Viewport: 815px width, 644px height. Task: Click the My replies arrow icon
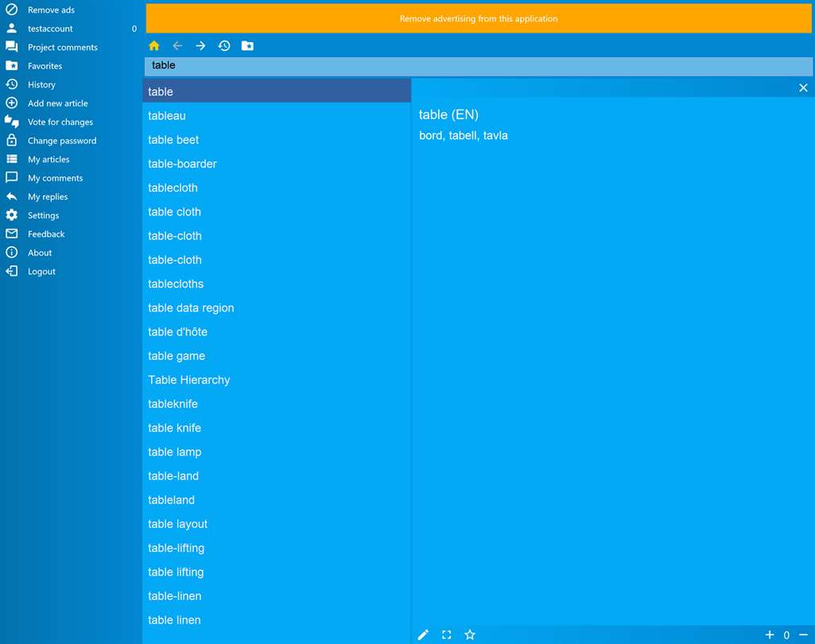coord(11,196)
